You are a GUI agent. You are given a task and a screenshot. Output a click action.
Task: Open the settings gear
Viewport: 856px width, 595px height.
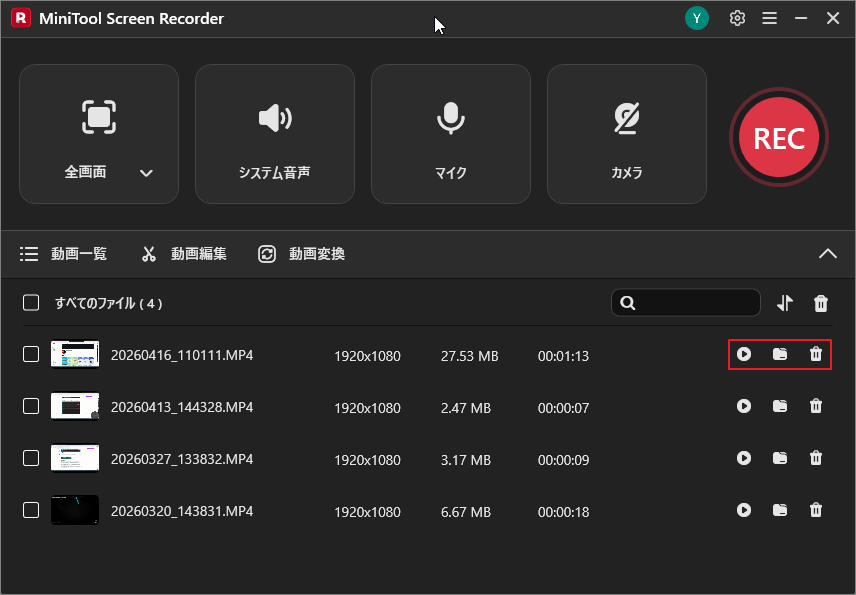(x=737, y=18)
